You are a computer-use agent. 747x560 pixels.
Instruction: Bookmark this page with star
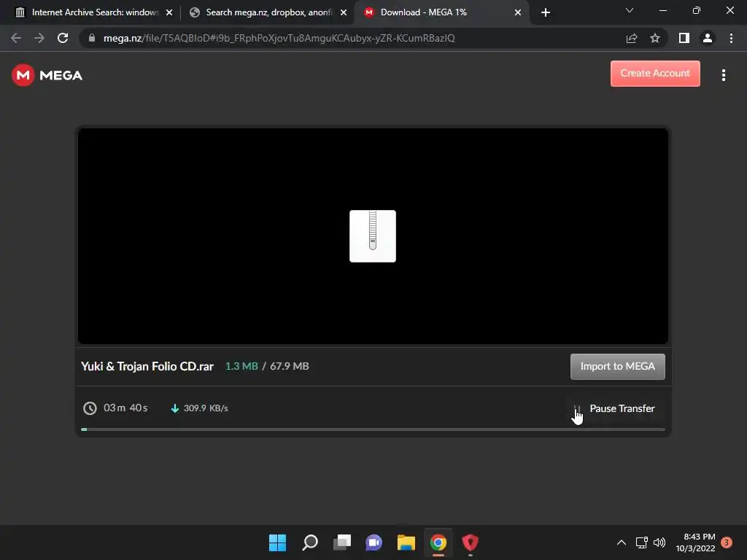(655, 38)
